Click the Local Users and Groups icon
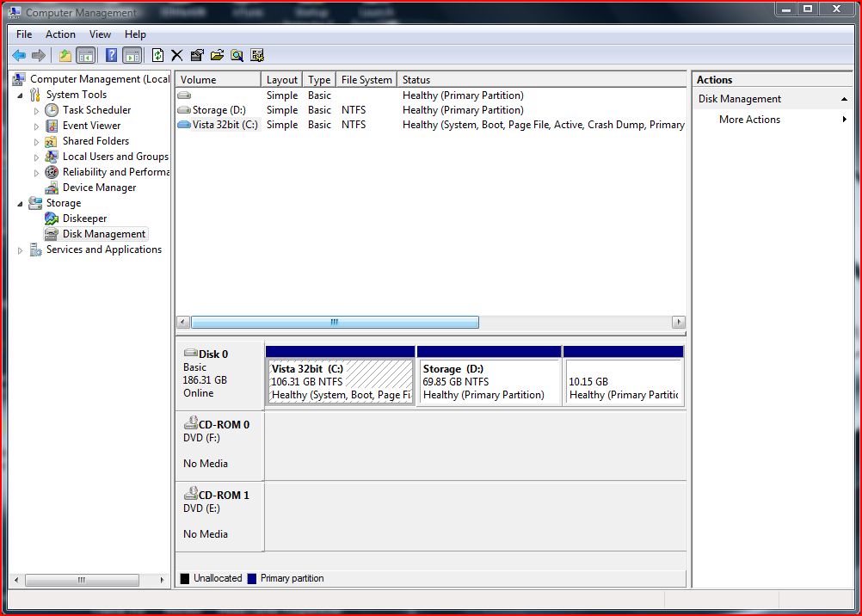This screenshot has height=616, width=862. point(52,157)
